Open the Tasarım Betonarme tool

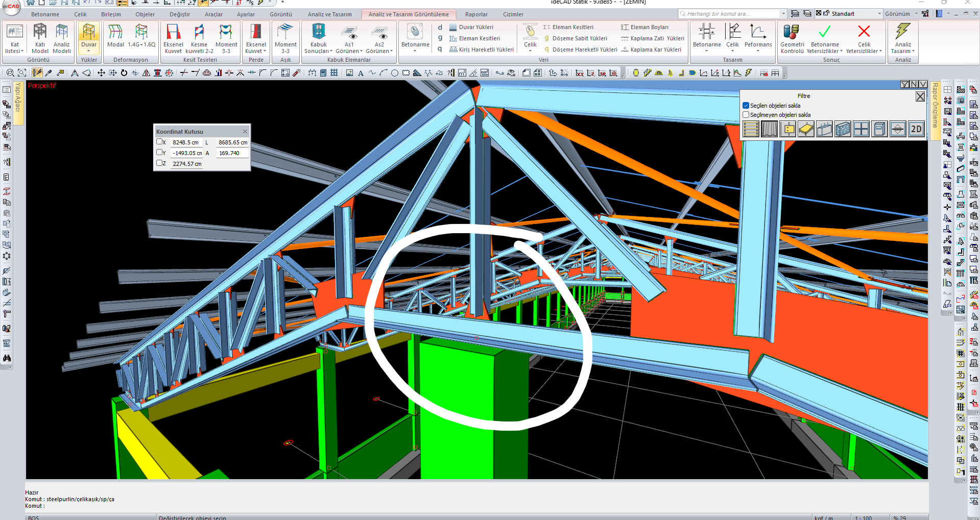click(707, 38)
